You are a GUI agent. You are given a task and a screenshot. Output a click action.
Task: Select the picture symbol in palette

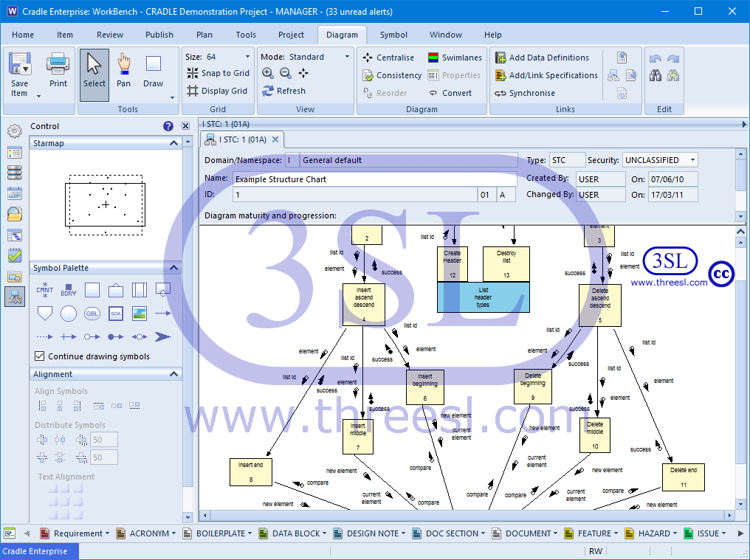pos(140,314)
